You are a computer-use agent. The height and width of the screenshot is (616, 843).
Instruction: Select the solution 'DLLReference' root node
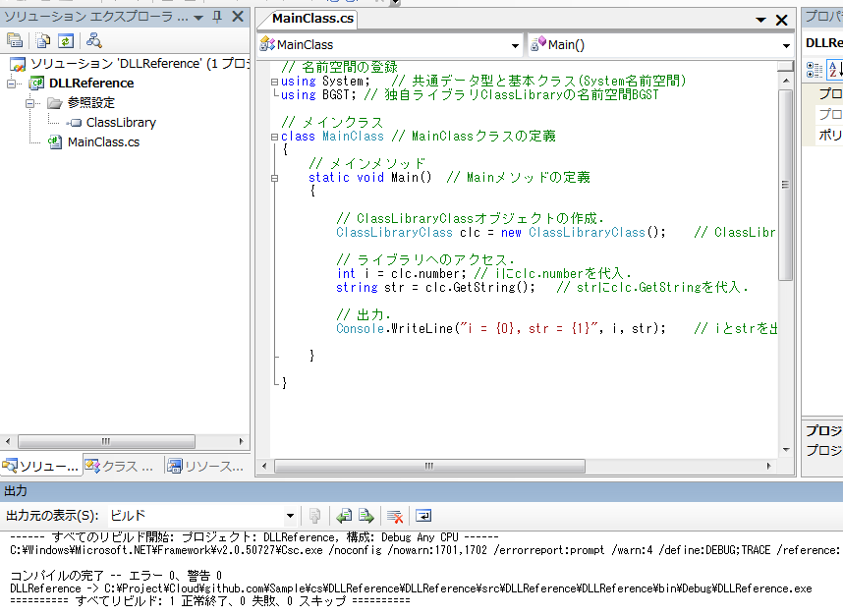[x=128, y=64]
